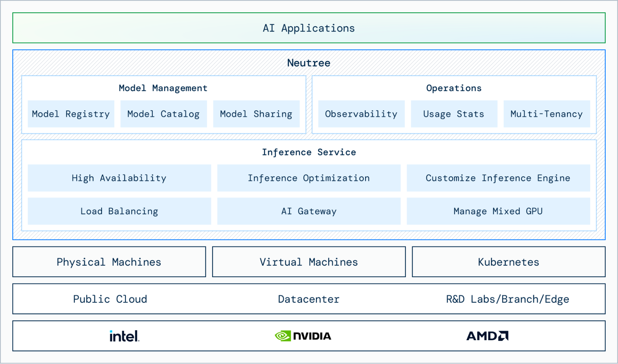Click the Intel logo
This screenshot has width=618, height=364.
pos(124,336)
